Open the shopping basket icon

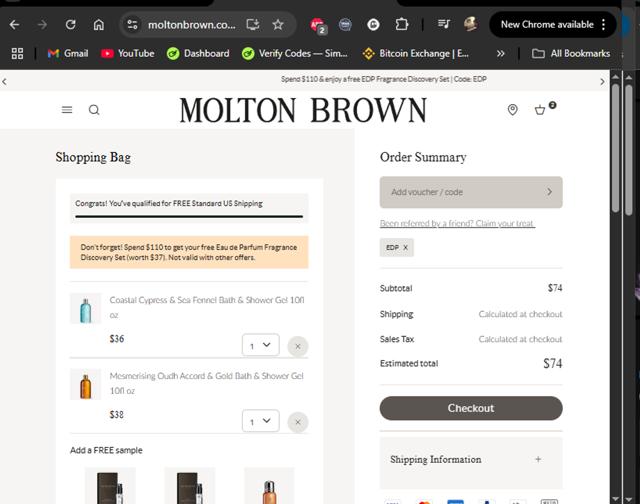click(x=540, y=110)
